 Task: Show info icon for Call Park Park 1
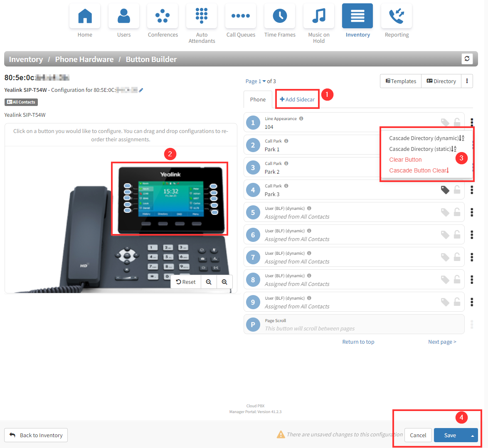pos(286,141)
